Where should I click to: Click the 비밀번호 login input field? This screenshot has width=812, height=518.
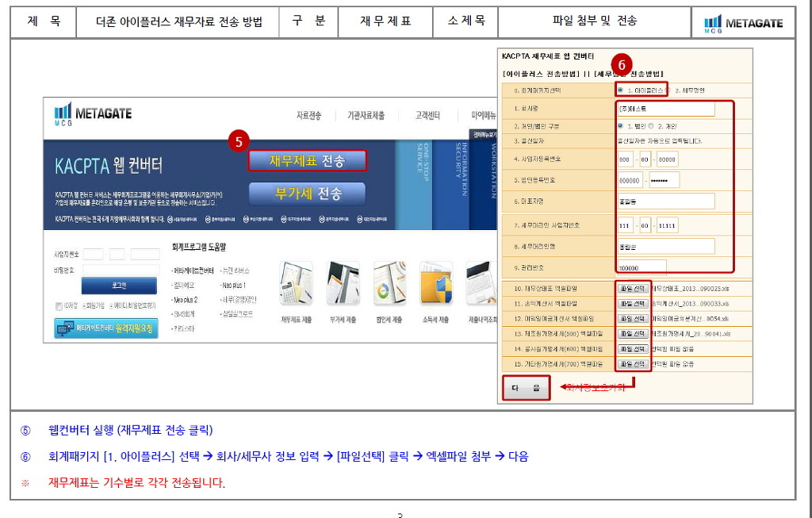click(x=121, y=270)
